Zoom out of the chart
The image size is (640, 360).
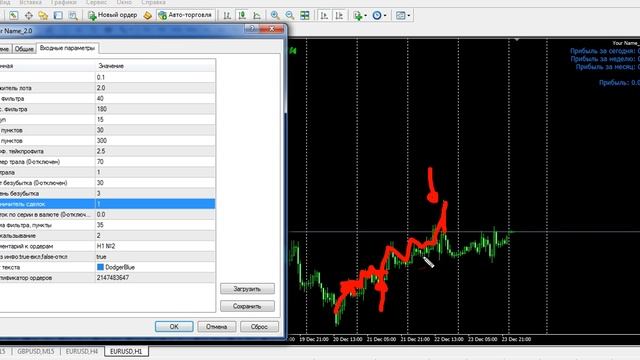click(x=290, y=16)
